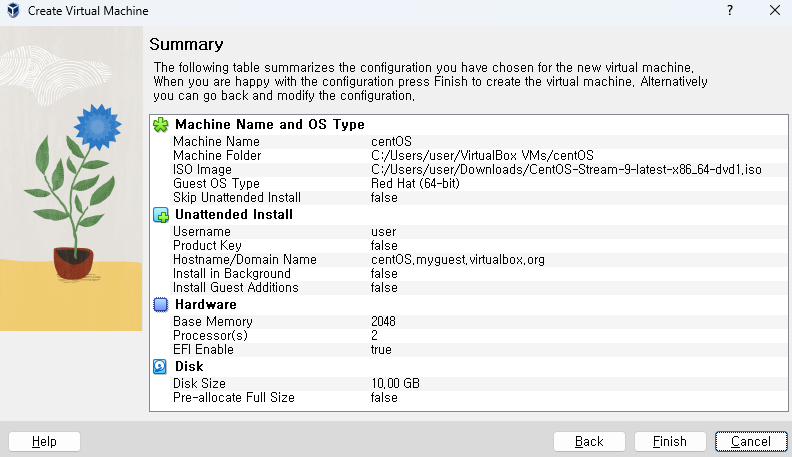Click the Red Hat (64-bit) value
The height and width of the screenshot is (457, 792).
[x=415, y=183]
